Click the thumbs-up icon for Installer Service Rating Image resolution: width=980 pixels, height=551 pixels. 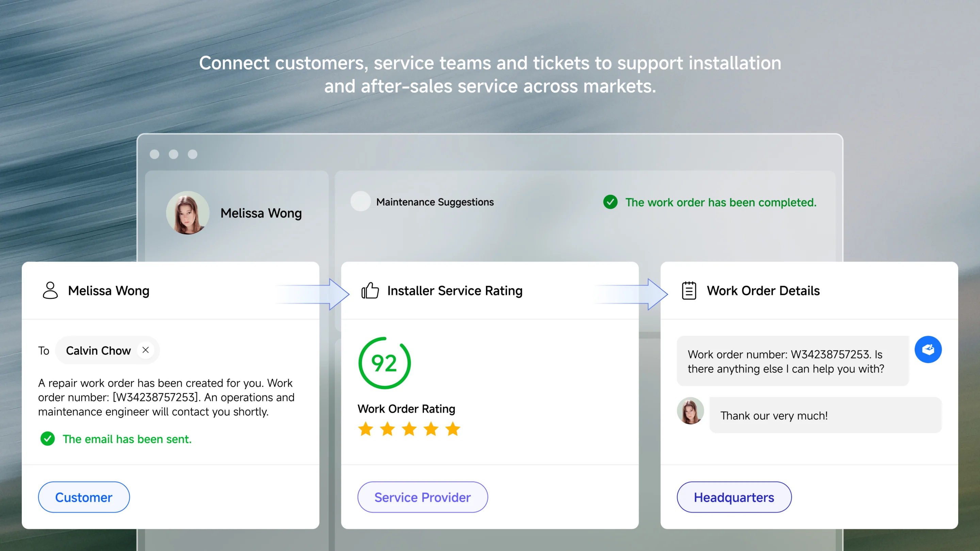point(370,290)
